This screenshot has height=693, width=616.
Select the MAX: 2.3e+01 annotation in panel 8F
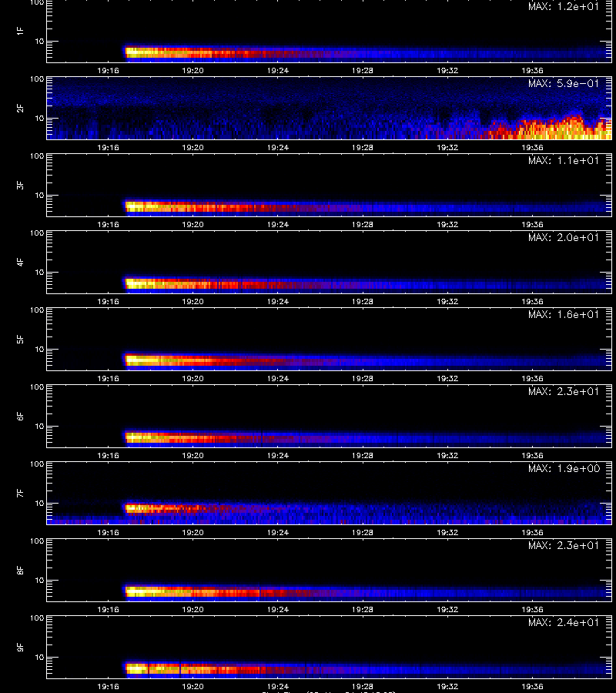pos(564,545)
